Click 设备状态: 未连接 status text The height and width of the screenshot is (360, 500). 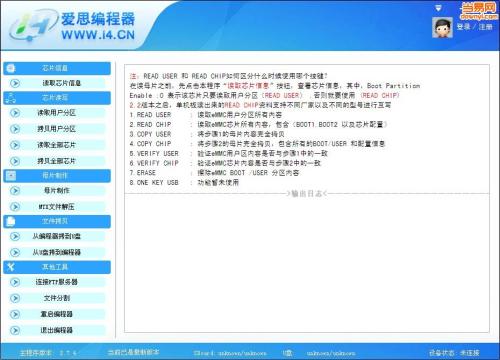point(454,352)
